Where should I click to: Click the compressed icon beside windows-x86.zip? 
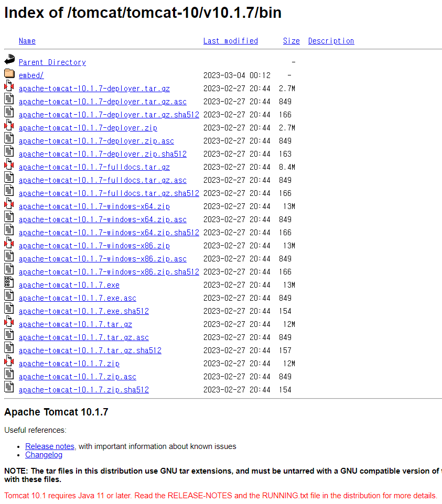point(9,243)
